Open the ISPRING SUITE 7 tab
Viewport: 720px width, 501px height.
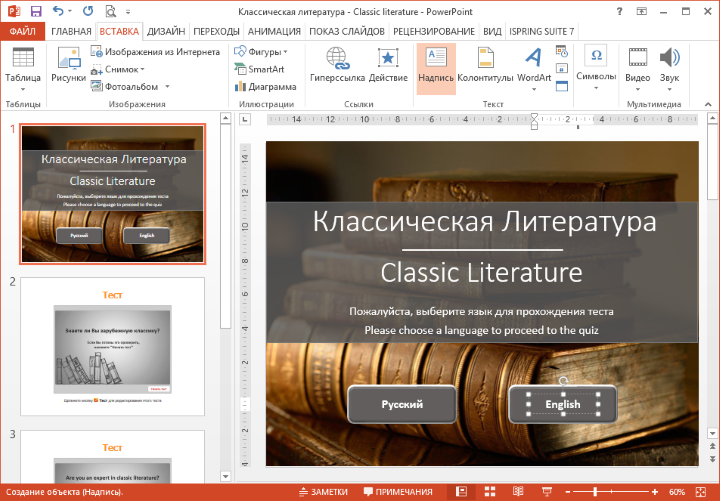541,31
